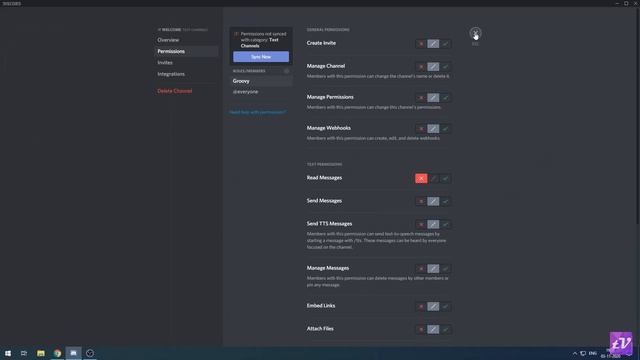
Task: Allow the Attach Files permission
Action: tap(445, 329)
